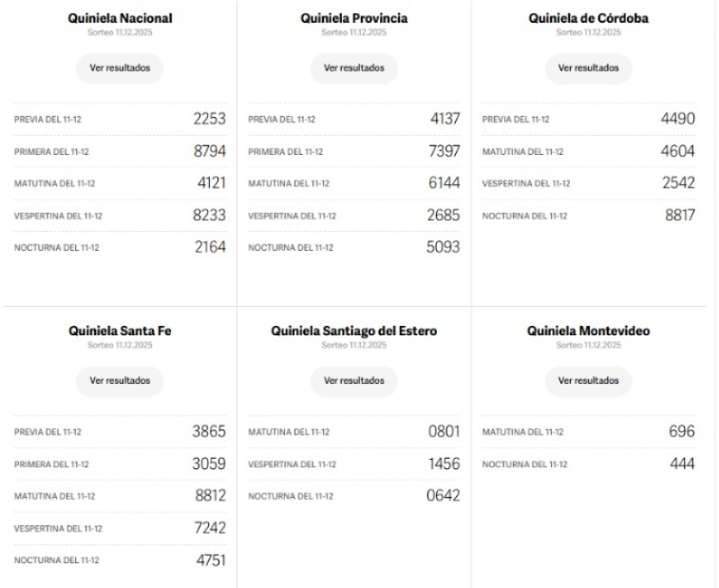Select Provincia Nocturna result 5093
719x588 pixels.
pyautogui.click(x=444, y=248)
